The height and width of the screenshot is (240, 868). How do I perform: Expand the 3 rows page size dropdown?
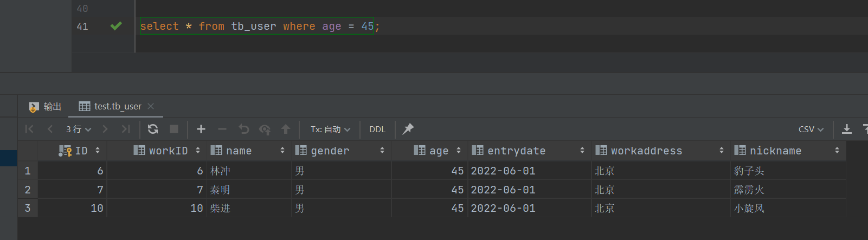(79, 129)
